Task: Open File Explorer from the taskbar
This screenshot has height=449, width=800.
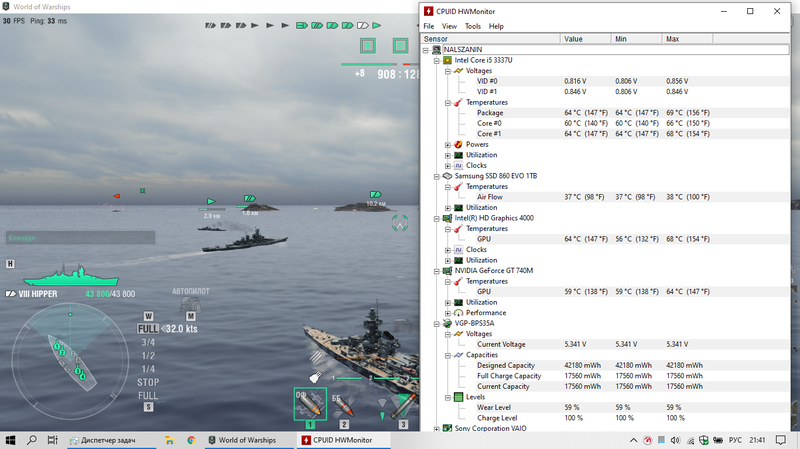Action: 169,440
